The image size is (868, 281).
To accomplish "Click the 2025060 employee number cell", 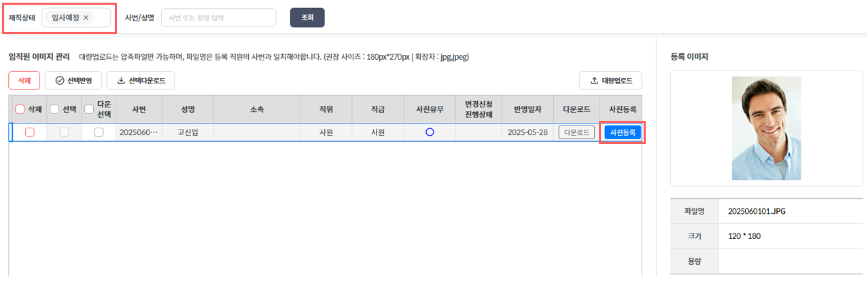I will [139, 132].
